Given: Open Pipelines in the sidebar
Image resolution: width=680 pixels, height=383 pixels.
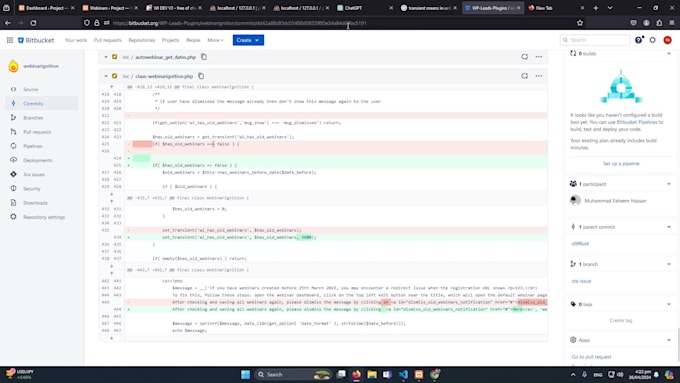Looking at the screenshot, I should pyautogui.click(x=33, y=146).
